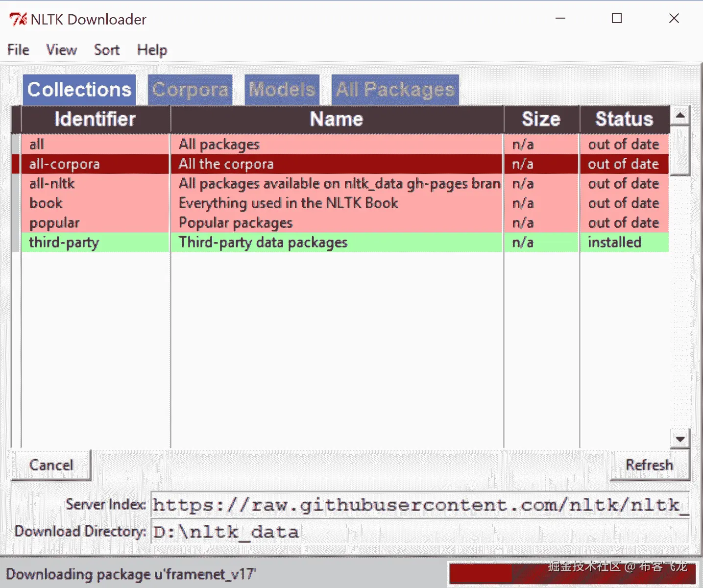Select the 'popular' identifier row
The width and height of the screenshot is (703, 588).
(95, 222)
